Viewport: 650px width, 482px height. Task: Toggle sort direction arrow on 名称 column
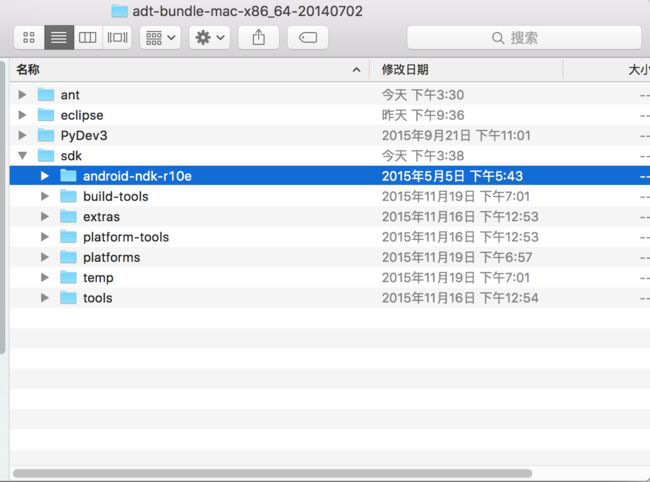(x=356, y=70)
